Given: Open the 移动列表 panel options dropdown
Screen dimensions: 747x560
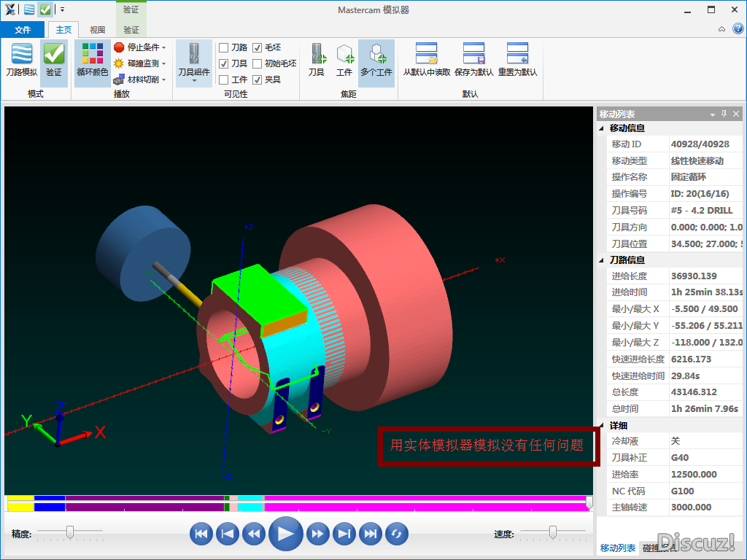Looking at the screenshot, I should 713,114.
